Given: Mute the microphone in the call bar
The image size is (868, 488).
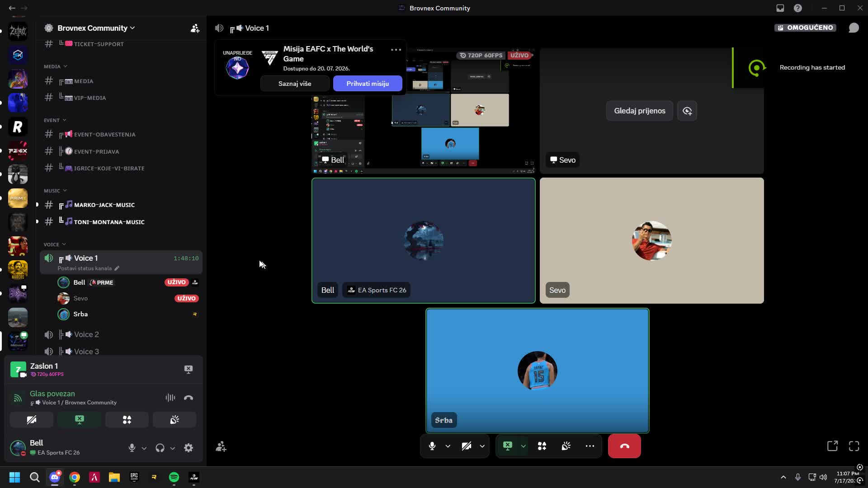Looking at the screenshot, I should click(x=432, y=446).
